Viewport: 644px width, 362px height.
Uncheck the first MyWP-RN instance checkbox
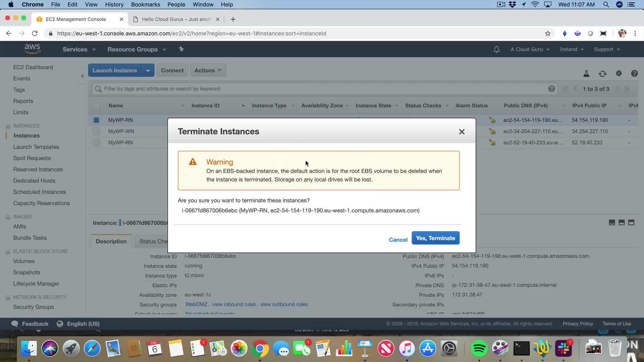pos(96,120)
